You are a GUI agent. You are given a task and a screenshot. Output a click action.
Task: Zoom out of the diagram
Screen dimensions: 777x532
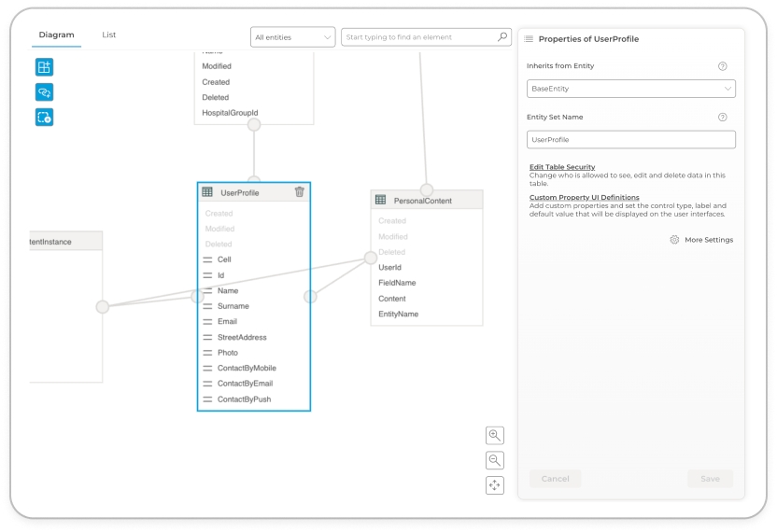(495, 460)
